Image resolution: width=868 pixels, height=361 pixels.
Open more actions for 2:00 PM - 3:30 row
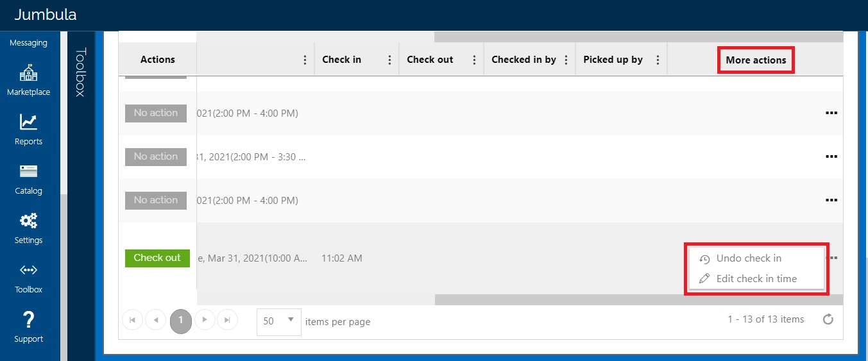pyautogui.click(x=831, y=156)
